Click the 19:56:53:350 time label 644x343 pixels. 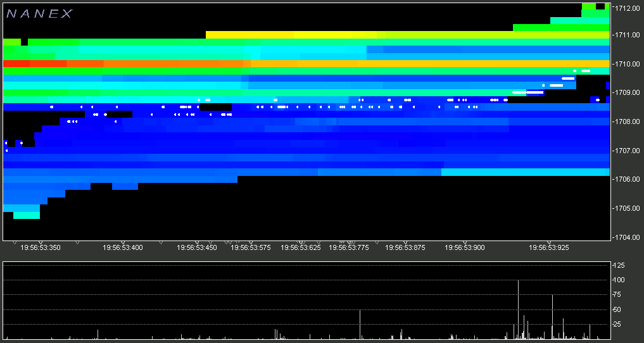tap(41, 248)
